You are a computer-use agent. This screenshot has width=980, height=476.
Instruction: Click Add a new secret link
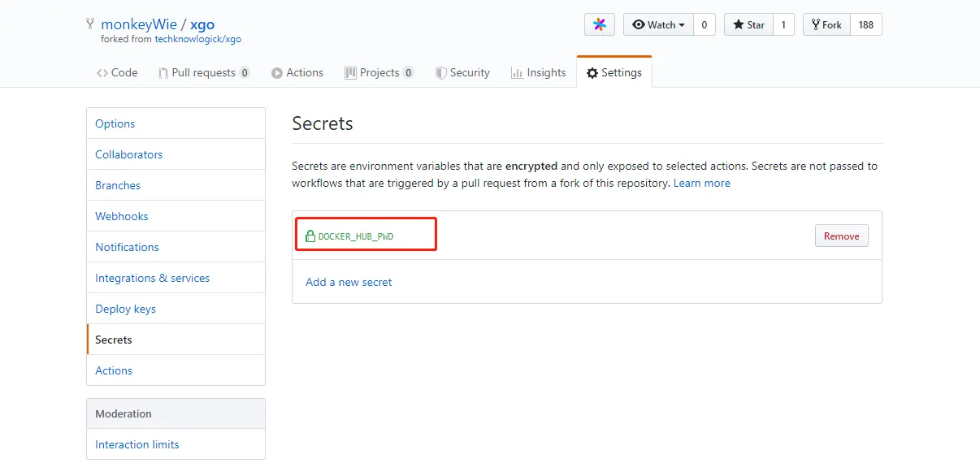click(349, 282)
